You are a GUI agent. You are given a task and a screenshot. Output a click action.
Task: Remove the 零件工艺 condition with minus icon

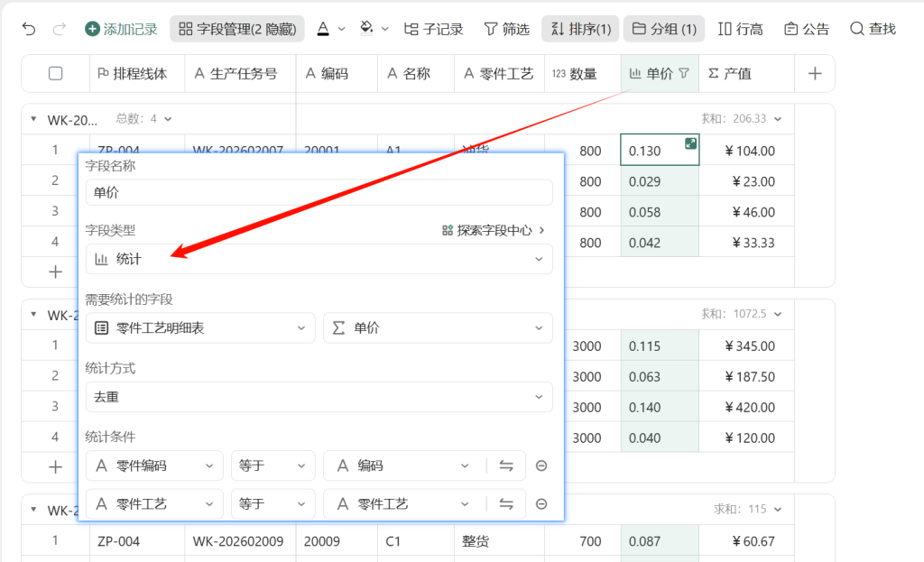[541, 504]
